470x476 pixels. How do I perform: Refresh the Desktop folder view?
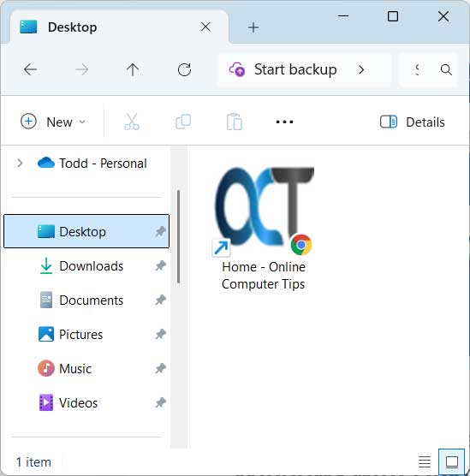click(184, 70)
